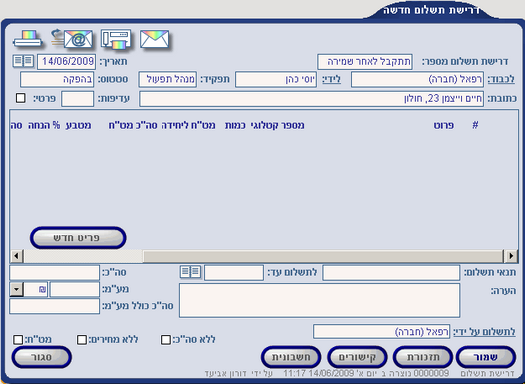The width and height of the screenshot is (525, 384).
Task: Click the דרישת תשלום חדשה tab
Action: (x=431, y=10)
